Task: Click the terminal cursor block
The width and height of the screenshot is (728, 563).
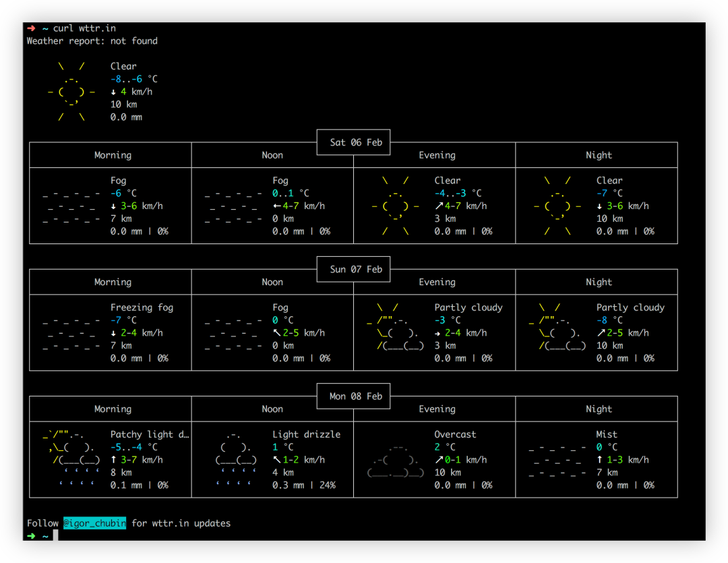Action: [x=56, y=535]
